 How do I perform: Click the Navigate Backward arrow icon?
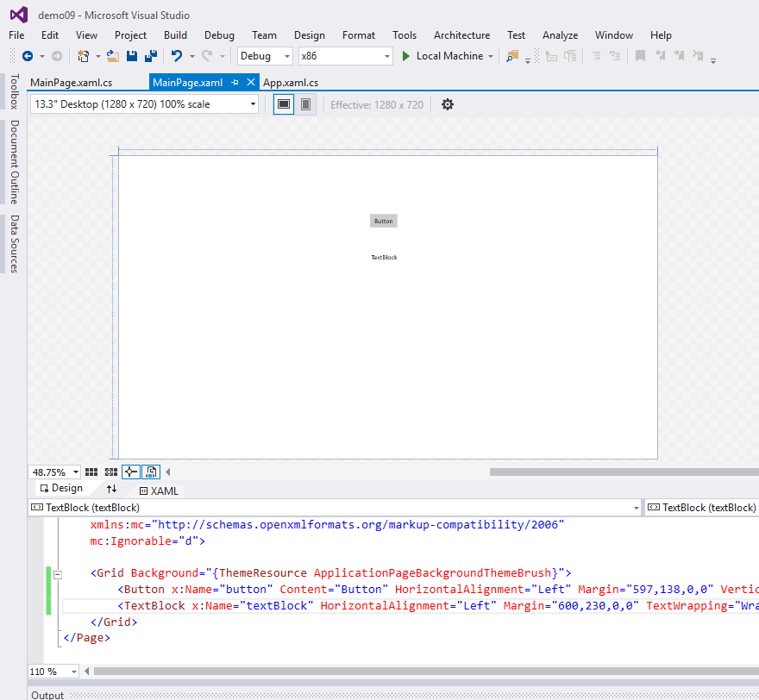(27, 56)
